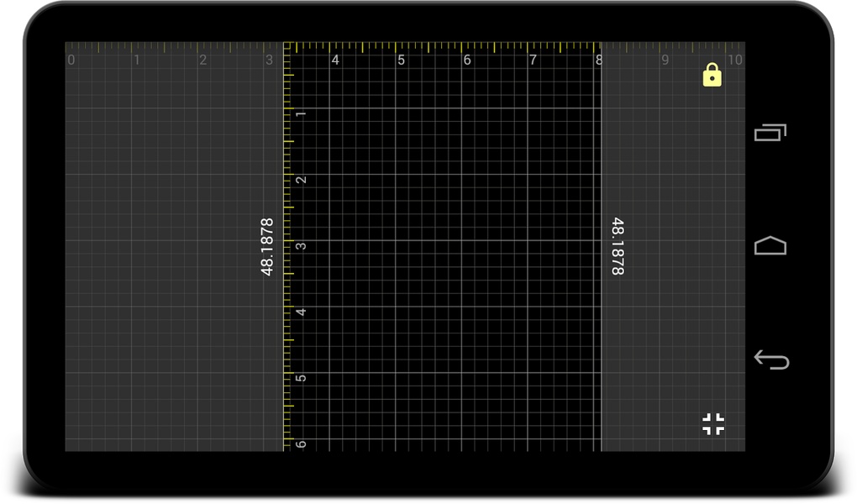The image size is (857, 504).
Task: Toggle the yellow lock icon
Action: click(x=712, y=75)
